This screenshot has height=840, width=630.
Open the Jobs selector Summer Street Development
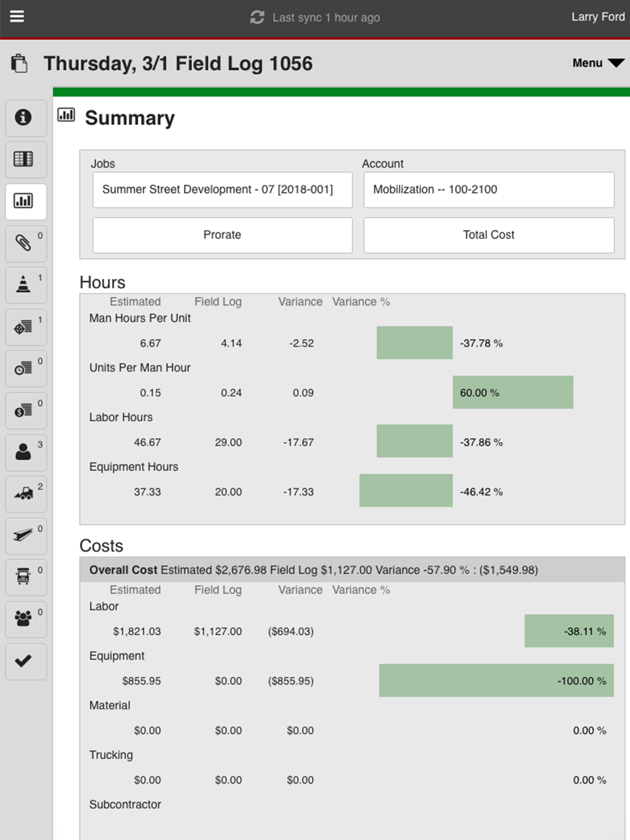(222, 189)
